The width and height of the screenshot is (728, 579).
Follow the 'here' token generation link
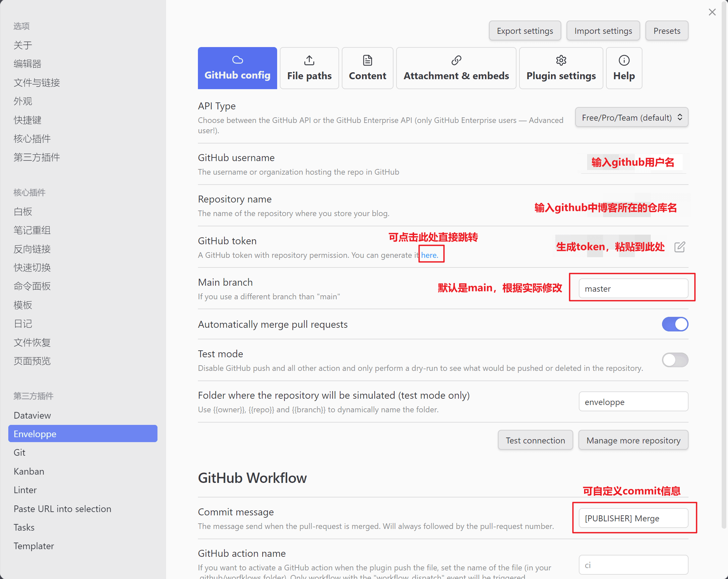[x=429, y=255]
